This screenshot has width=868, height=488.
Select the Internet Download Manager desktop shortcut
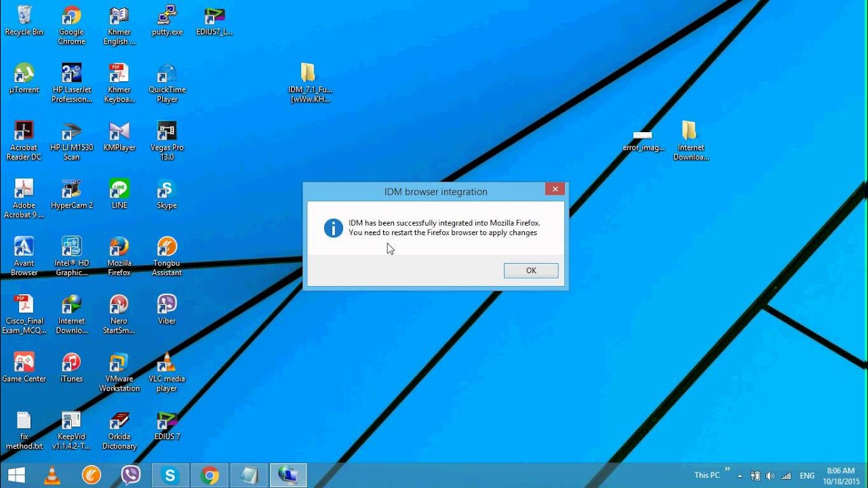pyautogui.click(x=71, y=314)
